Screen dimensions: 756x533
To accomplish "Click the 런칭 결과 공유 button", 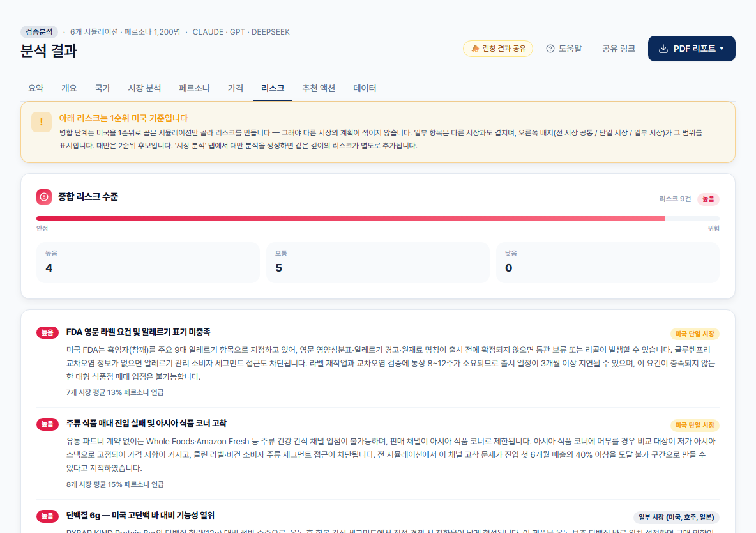I will 498,49.
